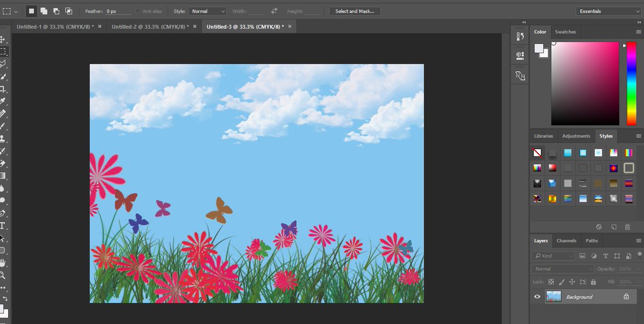Screen dimensions: 644x324
Task: Select the Lasso tool in toolbar
Action: [x=3, y=64]
